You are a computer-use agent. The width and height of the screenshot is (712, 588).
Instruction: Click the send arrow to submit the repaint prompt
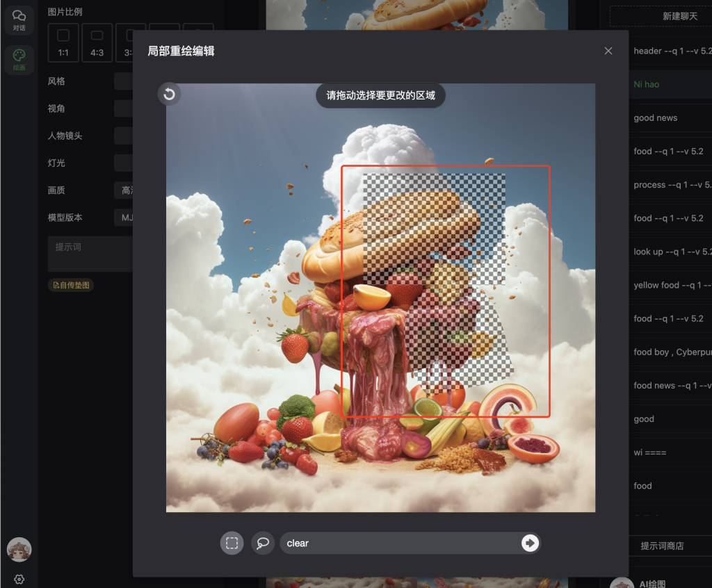coord(531,543)
